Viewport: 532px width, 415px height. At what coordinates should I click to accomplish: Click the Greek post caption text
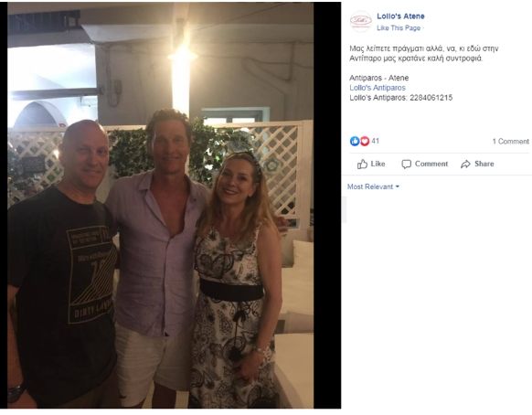[x=424, y=53]
